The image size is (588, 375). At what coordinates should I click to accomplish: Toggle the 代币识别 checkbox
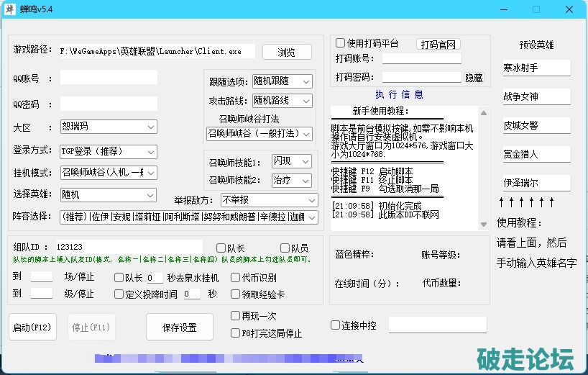coord(236,277)
